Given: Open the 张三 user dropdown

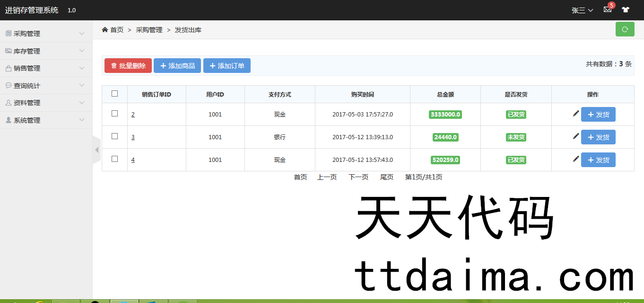Looking at the screenshot, I should click(582, 10).
